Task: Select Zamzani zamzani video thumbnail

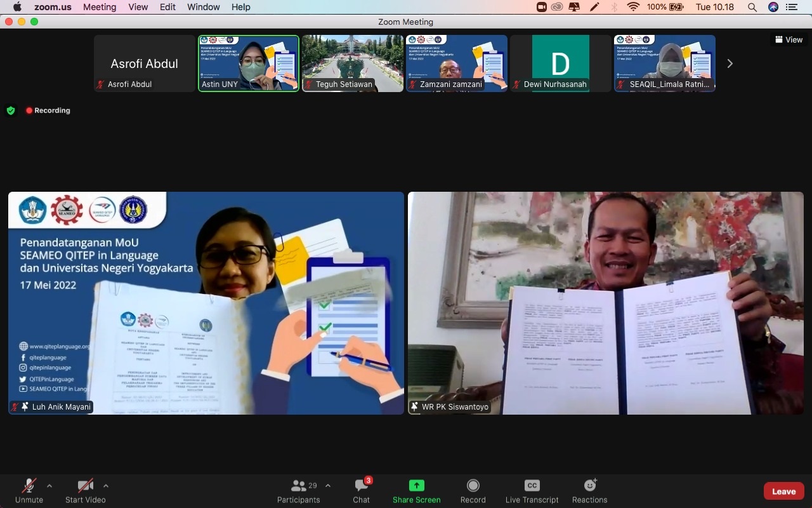Action: pyautogui.click(x=457, y=63)
